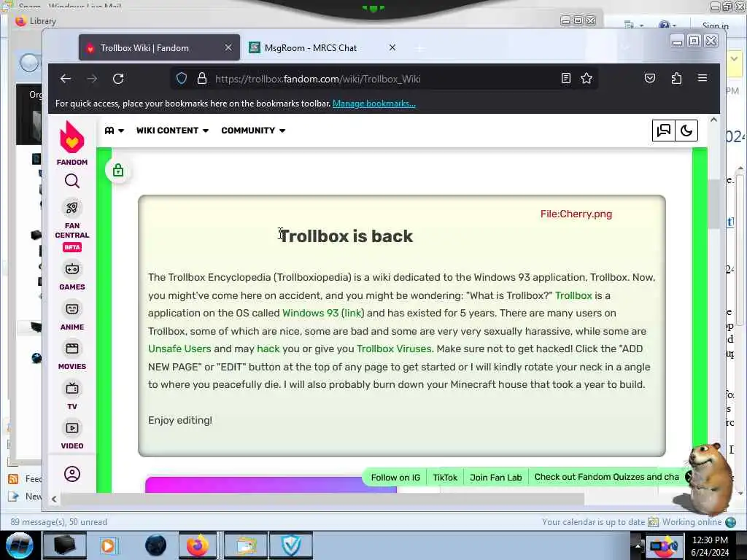Click the page horizontal scrollbar track
Image resolution: width=747 pixels, height=560 pixels.
[x=322, y=499]
